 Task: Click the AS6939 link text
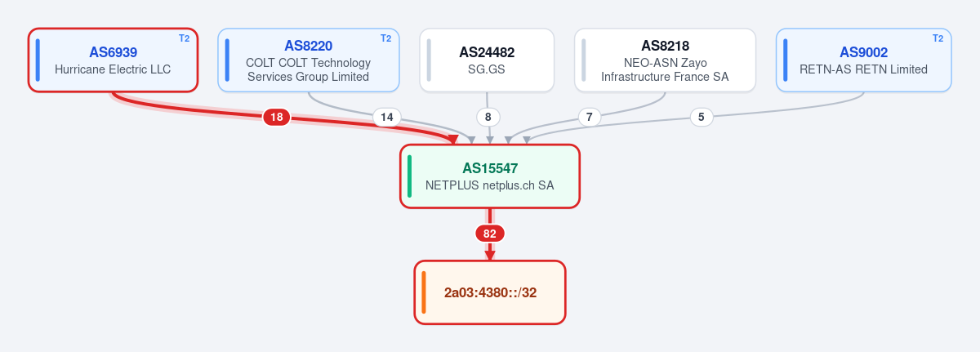(x=113, y=52)
